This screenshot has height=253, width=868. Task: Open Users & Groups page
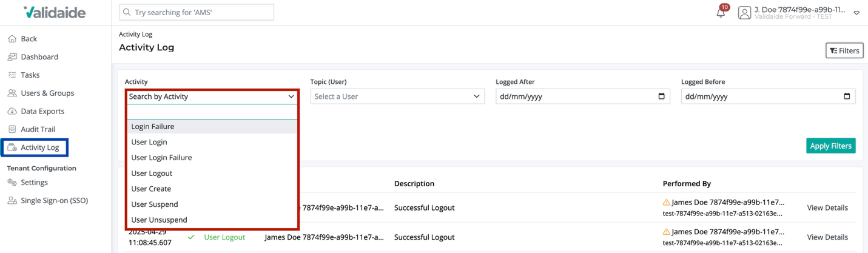coord(47,93)
